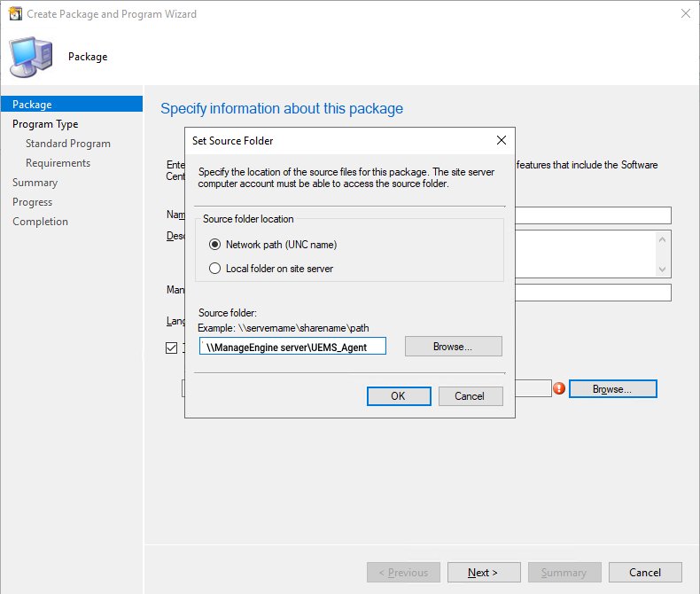The width and height of the screenshot is (700, 594).
Task: Click the wizard's bottom Cancel button
Action: point(646,572)
